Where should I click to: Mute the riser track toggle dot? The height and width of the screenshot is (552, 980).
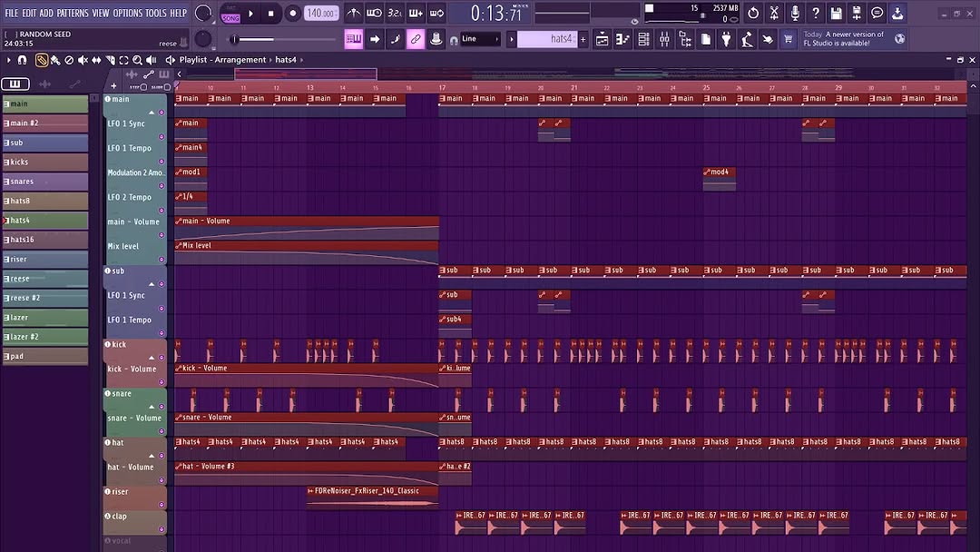tap(162, 505)
